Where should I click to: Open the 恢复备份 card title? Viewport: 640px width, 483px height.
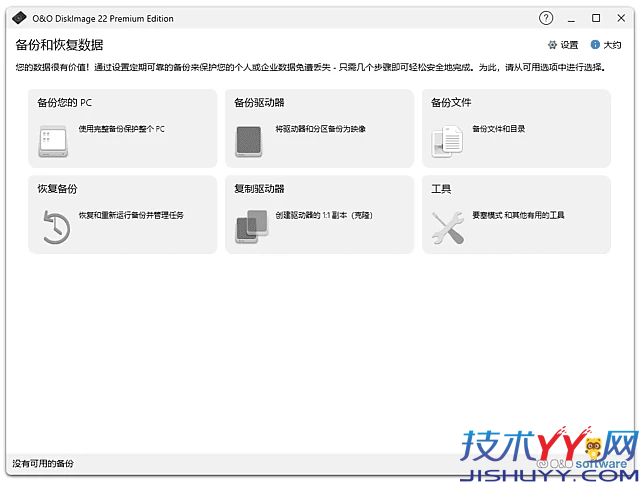point(57,189)
